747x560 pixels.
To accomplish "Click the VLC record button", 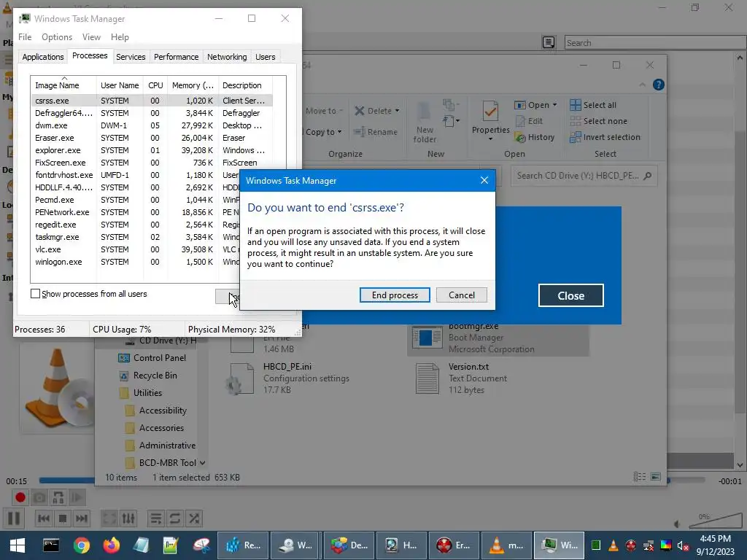I will pyautogui.click(x=20, y=497).
